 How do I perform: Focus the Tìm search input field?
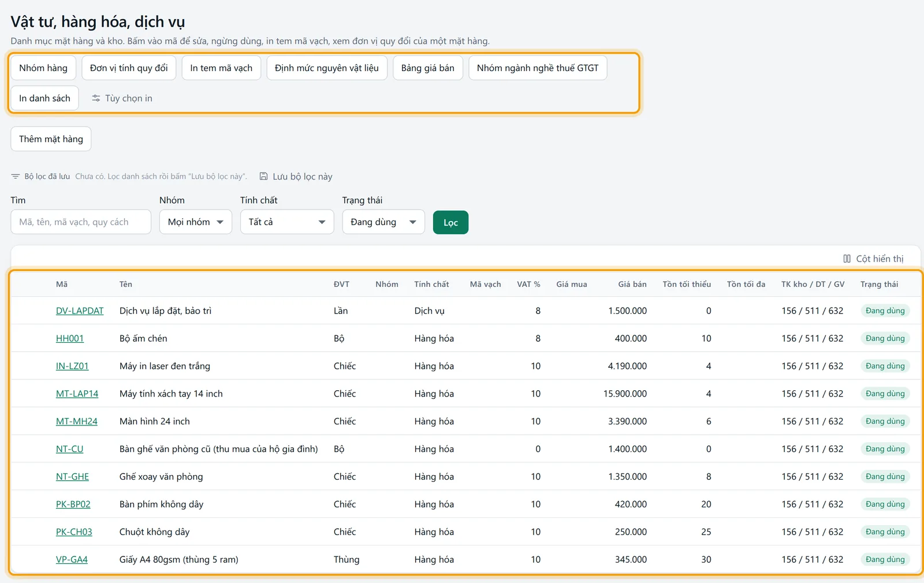pos(81,222)
